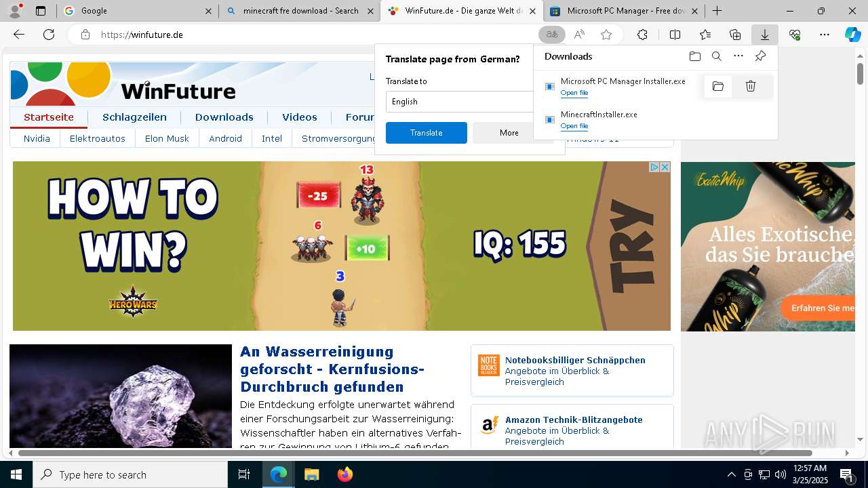Click the lithium crystal article thumbnail

tap(121, 396)
